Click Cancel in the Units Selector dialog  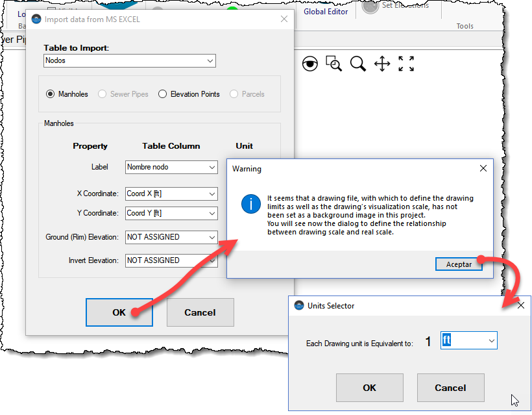tap(450, 388)
